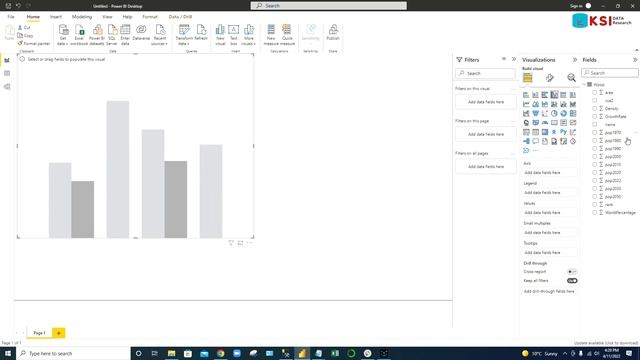
Task: Select the clustered bar chart visual
Action: click(x=545, y=95)
